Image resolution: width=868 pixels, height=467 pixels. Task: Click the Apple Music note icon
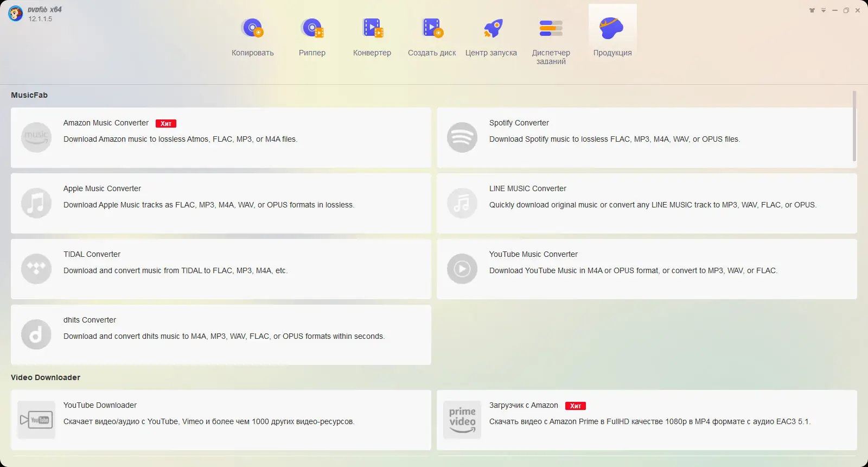(36, 203)
